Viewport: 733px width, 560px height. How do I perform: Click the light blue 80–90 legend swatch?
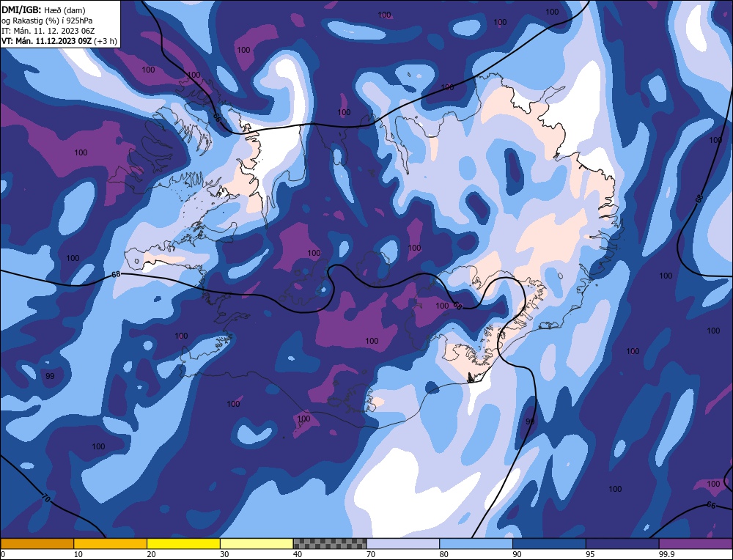pos(476,543)
